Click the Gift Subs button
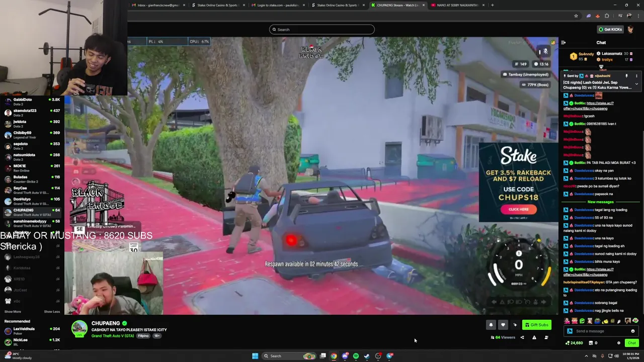The width and height of the screenshot is (644, 362). [536, 325]
